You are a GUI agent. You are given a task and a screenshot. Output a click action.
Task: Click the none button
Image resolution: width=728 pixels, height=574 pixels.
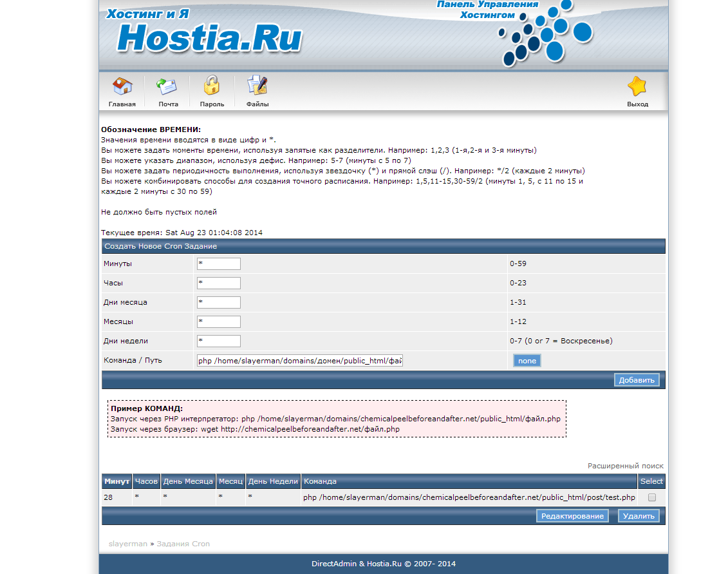click(x=527, y=361)
